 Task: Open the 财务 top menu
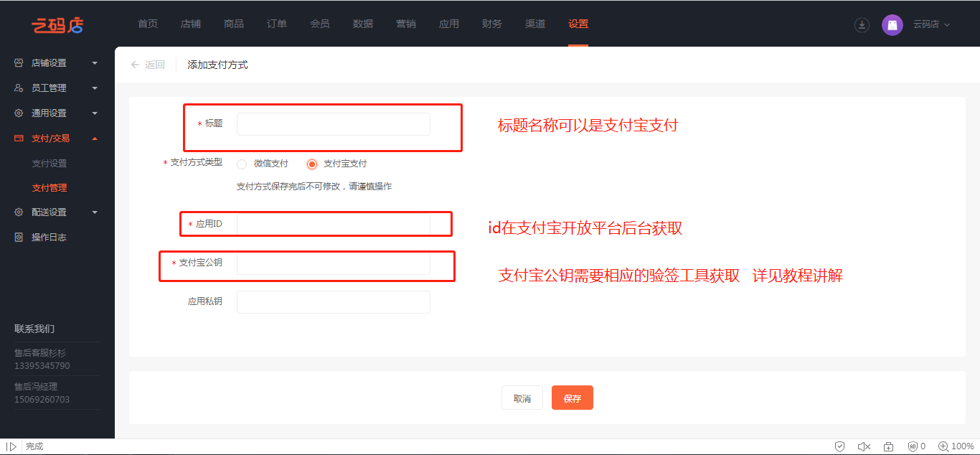point(492,24)
